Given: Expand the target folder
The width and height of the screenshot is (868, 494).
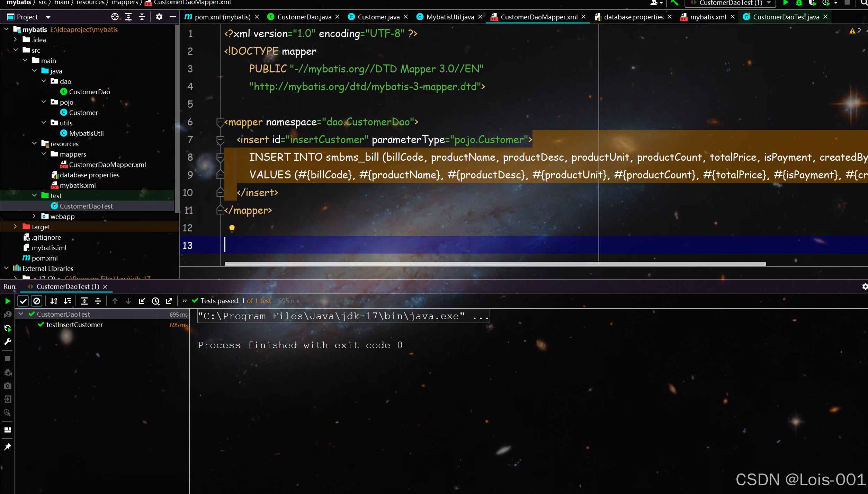Looking at the screenshot, I should tap(15, 227).
